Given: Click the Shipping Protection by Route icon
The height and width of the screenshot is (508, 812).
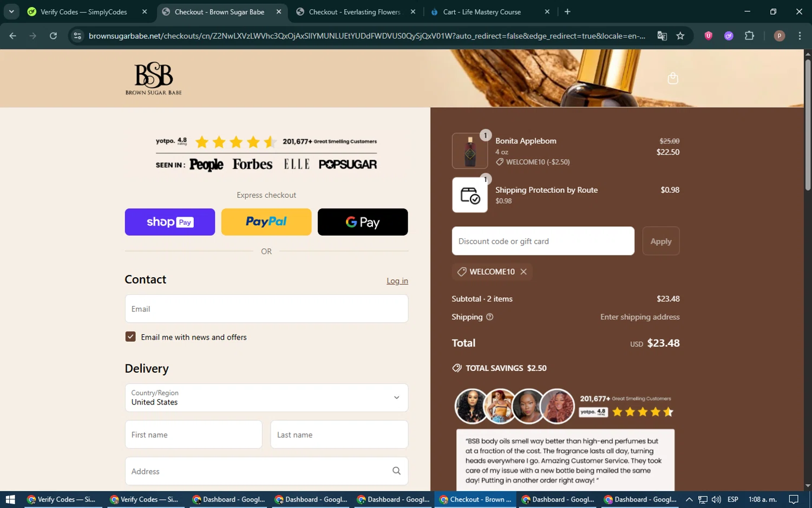Looking at the screenshot, I should (470, 195).
